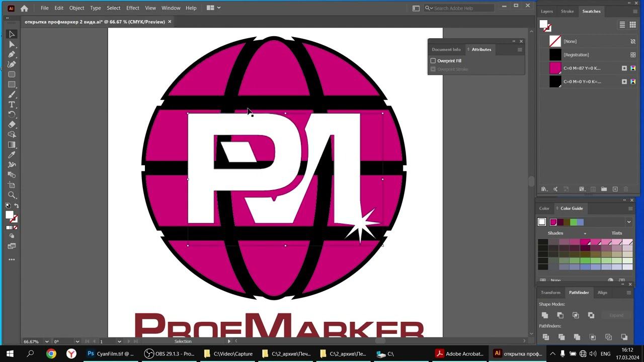Switch Swatches panel to thumbnail view
This screenshot has width=644, height=362.
(633, 25)
